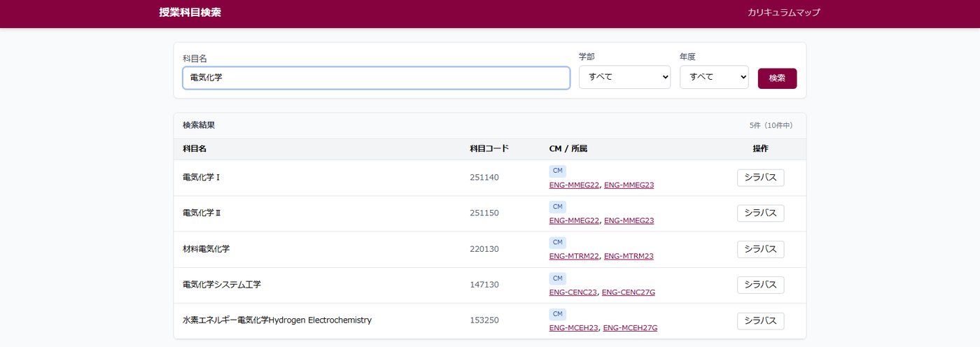The height and width of the screenshot is (347, 980).
Task: Open the ENG-MCEH27G curriculum map link
Action: (x=630, y=328)
